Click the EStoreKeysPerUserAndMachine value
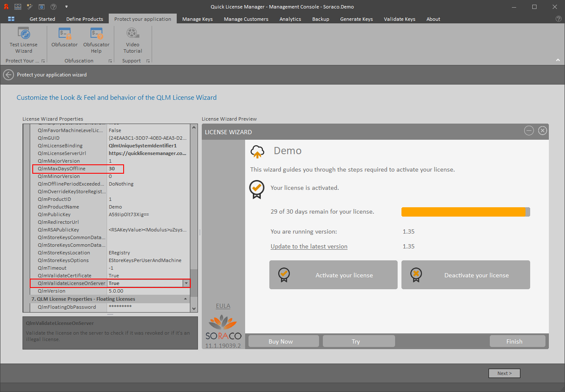 click(145, 260)
